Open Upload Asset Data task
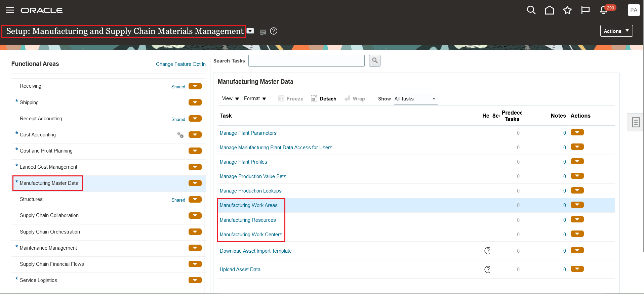Image resolution: width=644 pixels, height=294 pixels. coord(240,269)
